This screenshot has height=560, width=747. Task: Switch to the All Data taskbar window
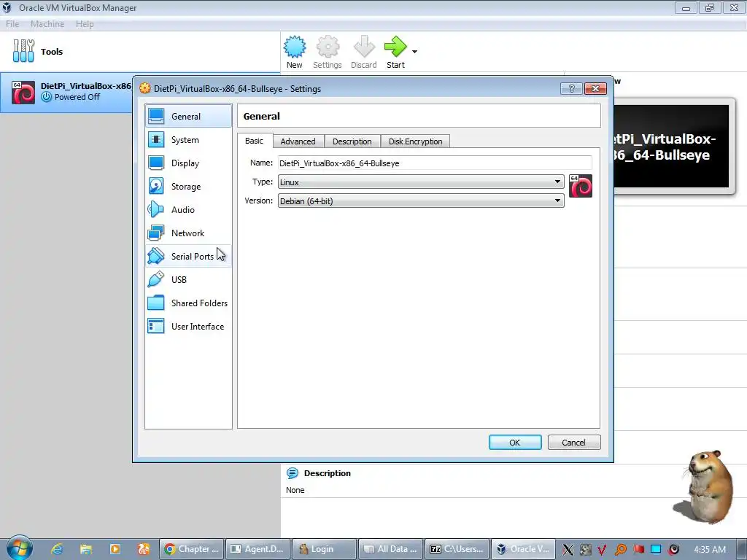[x=390, y=549]
